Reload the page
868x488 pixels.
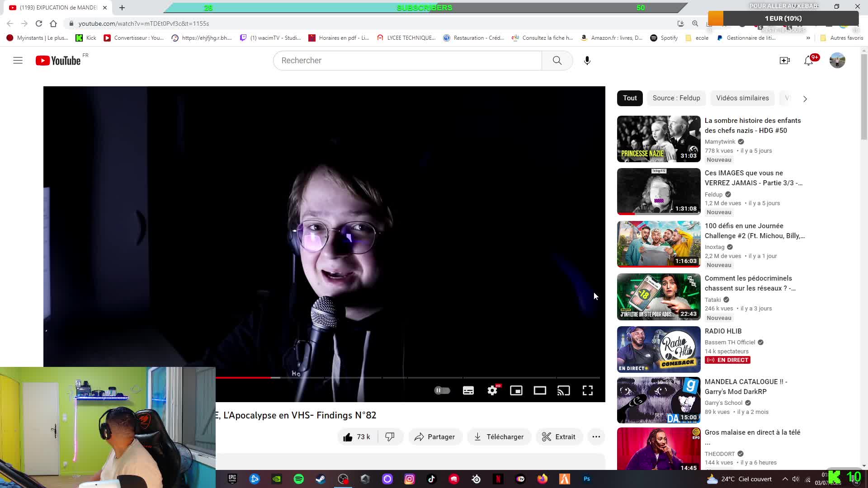39,23
